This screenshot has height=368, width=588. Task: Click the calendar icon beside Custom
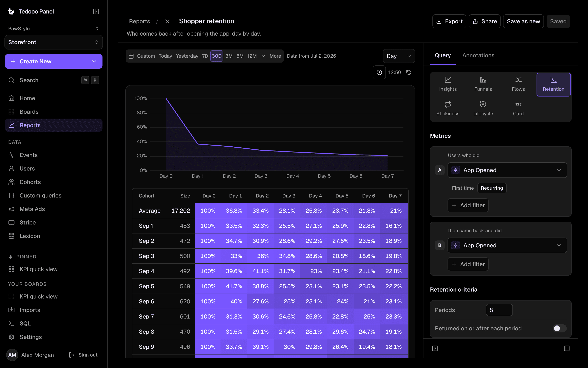tap(131, 56)
